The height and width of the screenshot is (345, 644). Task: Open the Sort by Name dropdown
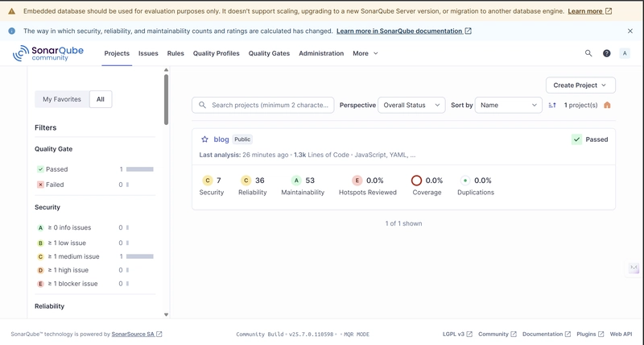pyautogui.click(x=508, y=105)
